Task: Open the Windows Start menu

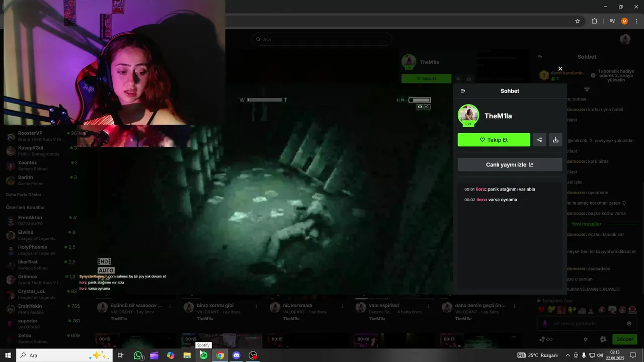Action: pos(8,355)
